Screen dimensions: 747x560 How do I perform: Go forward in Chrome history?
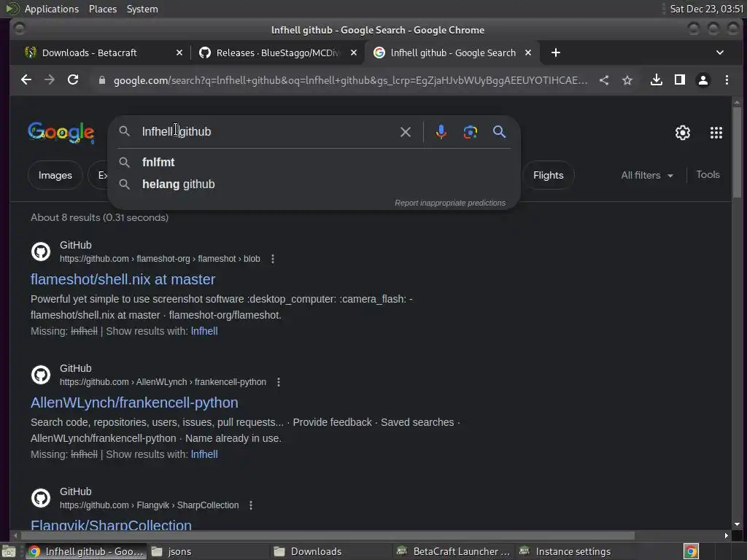pyautogui.click(x=50, y=80)
